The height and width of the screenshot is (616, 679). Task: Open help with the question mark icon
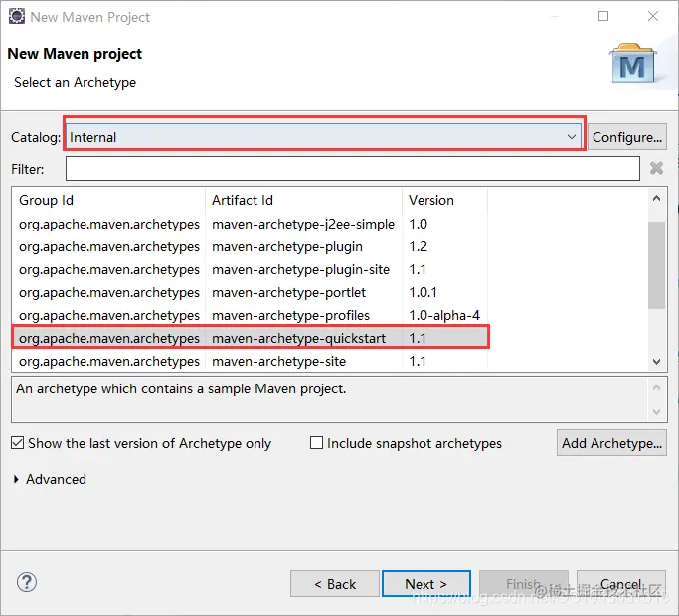tap(27, 582)
